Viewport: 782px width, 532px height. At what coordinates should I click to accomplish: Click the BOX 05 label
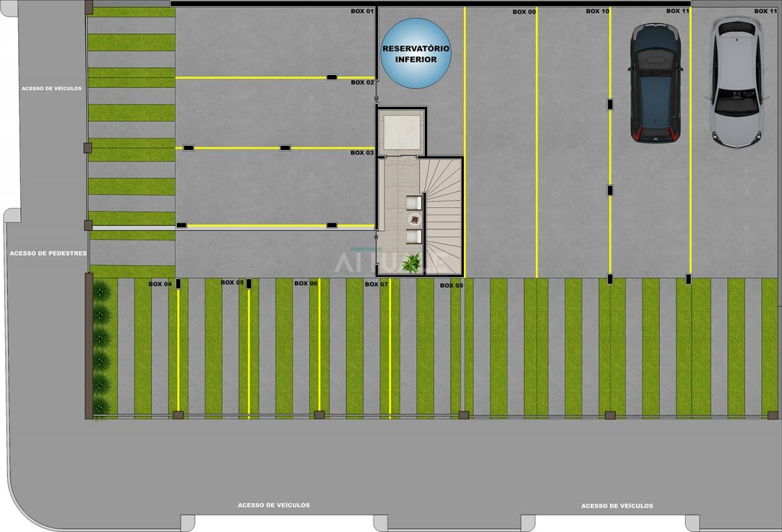pyautogui.click(x=231, y=283)
